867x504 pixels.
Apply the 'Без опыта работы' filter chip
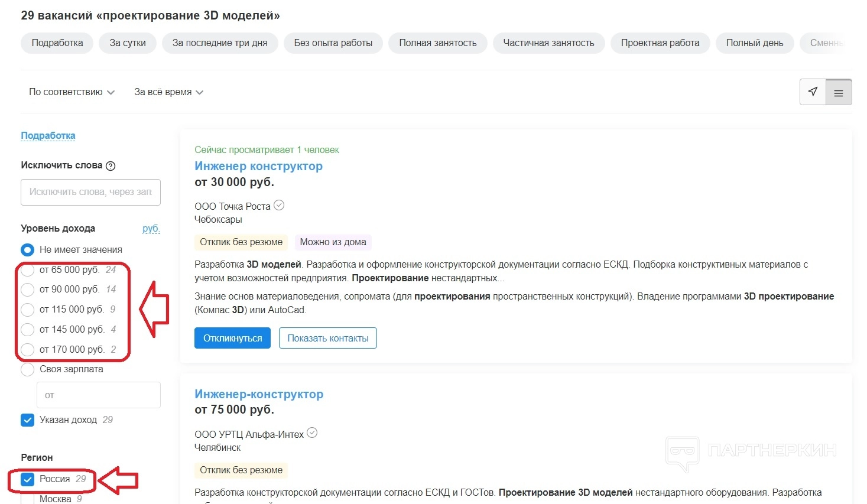click(x=333, y=43)
